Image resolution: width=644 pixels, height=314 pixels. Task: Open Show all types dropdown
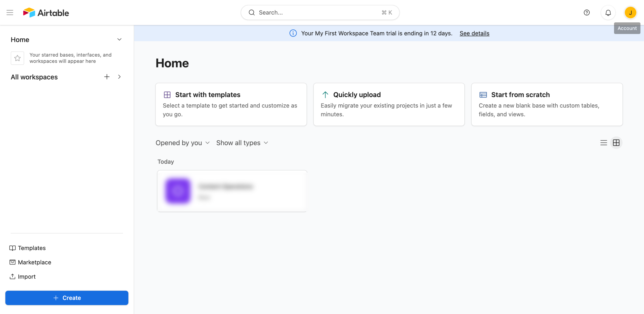click(x=242, y=143)
